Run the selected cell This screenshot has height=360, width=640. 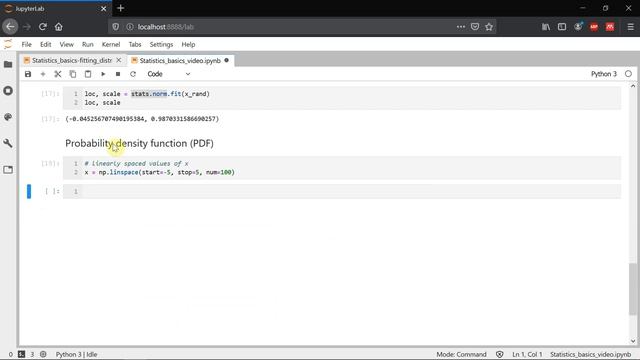click(103, 74)
